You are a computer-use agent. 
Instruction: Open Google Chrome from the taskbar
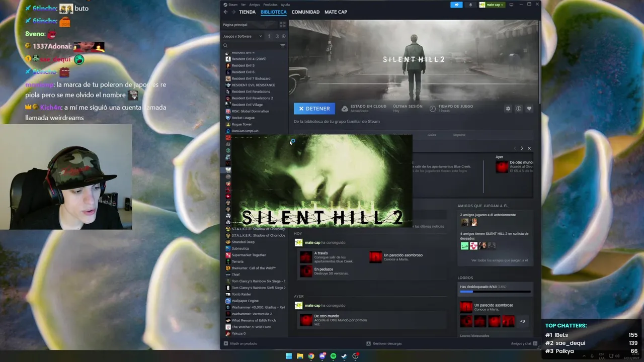311,356
